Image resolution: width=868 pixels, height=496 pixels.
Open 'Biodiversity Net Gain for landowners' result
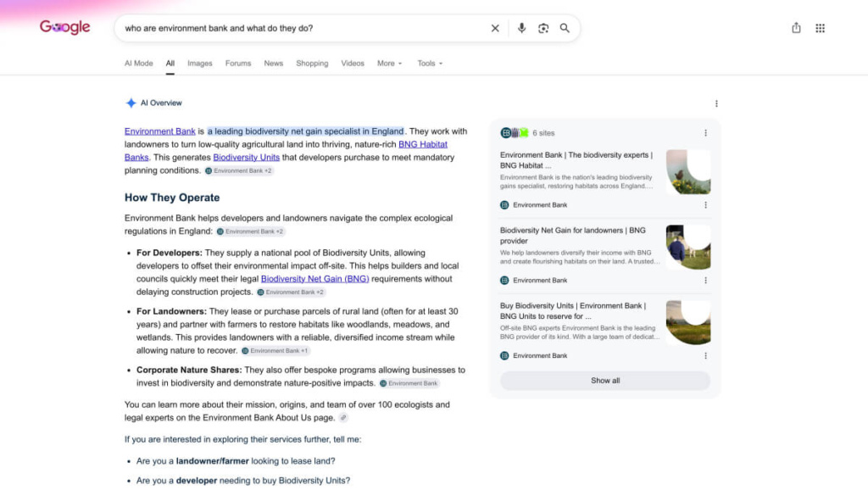pos(572,235)
